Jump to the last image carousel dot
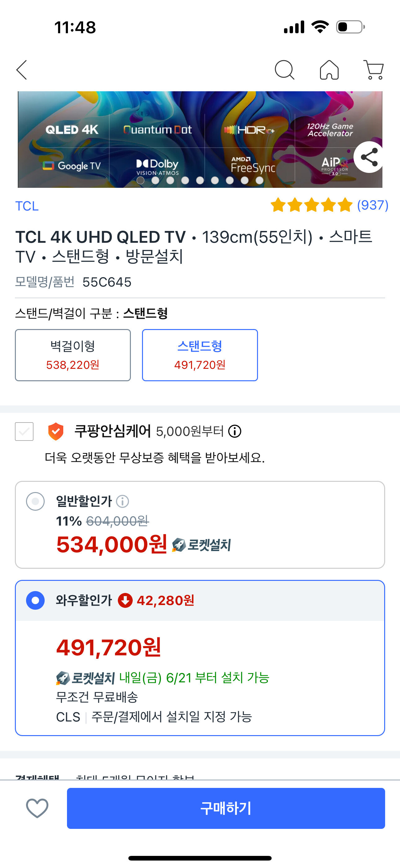This screenshot has width=400, height=868. coord(259,181)
